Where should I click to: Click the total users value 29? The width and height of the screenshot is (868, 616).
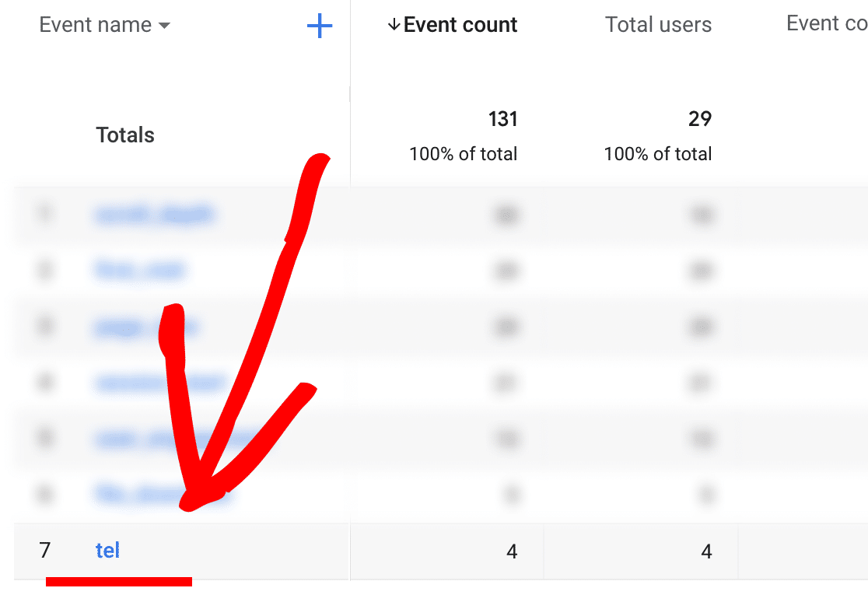pos(698,119)
